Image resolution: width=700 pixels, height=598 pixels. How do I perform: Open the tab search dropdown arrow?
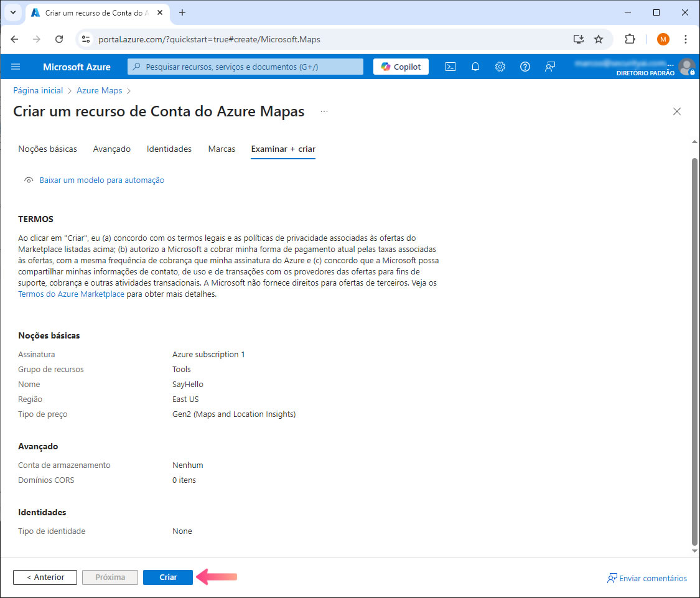click(x=13, y=12)
